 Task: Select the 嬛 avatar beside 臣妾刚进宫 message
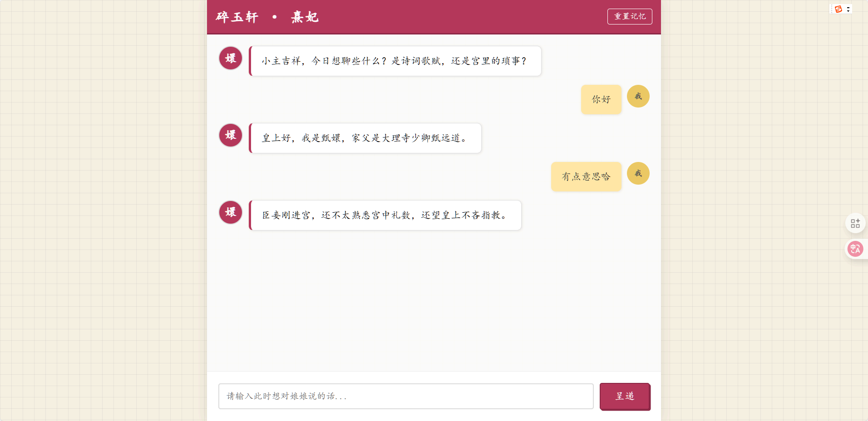pos(231,212)
